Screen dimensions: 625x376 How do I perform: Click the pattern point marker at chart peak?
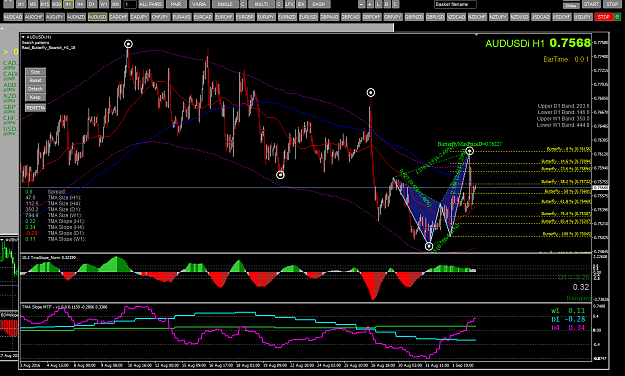(x=128, y=44)
